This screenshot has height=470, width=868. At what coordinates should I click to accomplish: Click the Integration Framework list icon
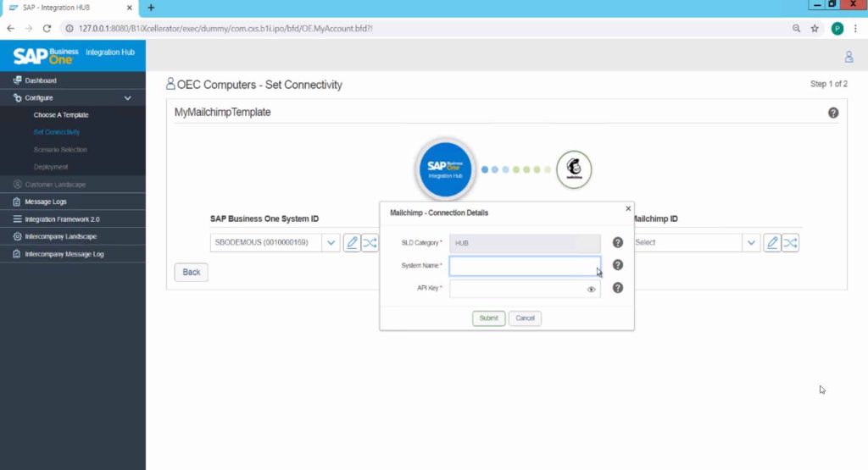point(17,219)
